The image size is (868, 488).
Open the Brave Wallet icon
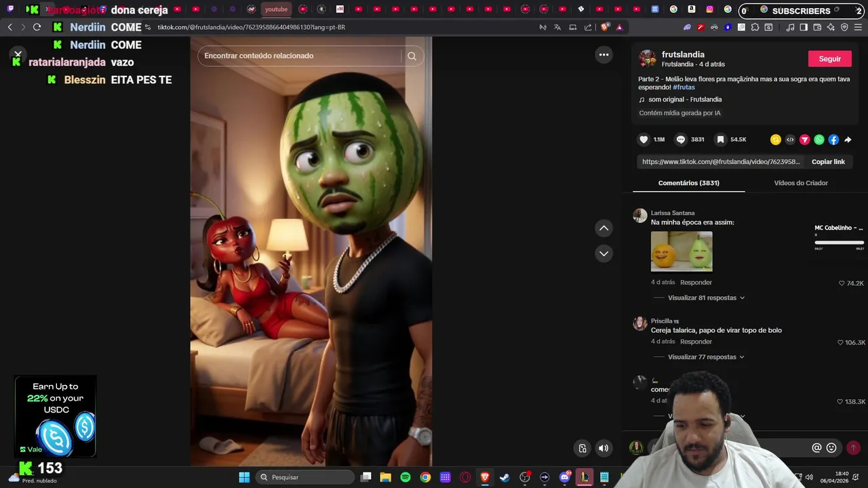coord(817,27)
